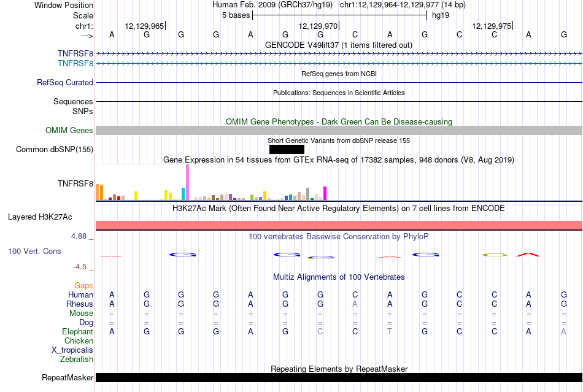Image resolution: width=583 pixels, height=392 pixels.
Task: Click Publications: Sequences in Scientific Articles title
Action: pyautogui.click(x=339, y=93)
